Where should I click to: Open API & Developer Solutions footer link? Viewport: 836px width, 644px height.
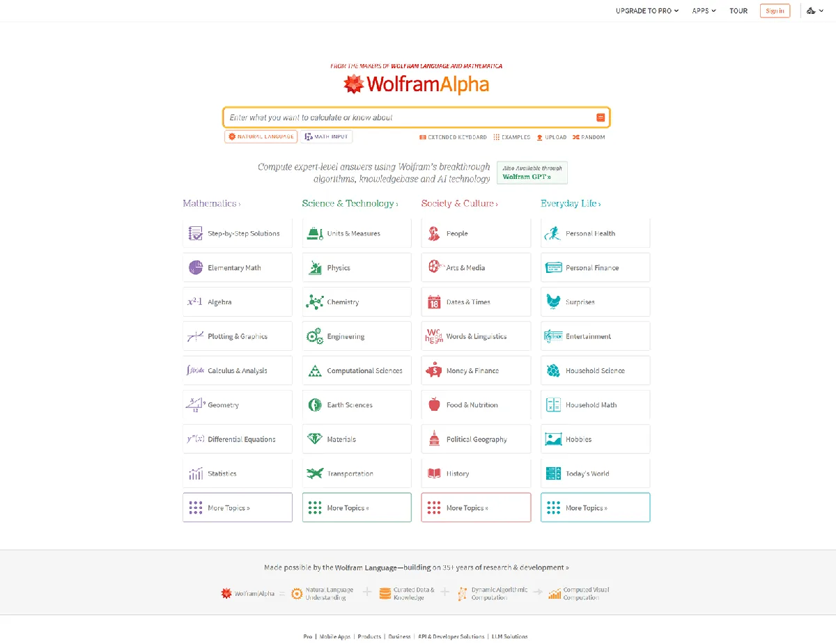(451, 636)
